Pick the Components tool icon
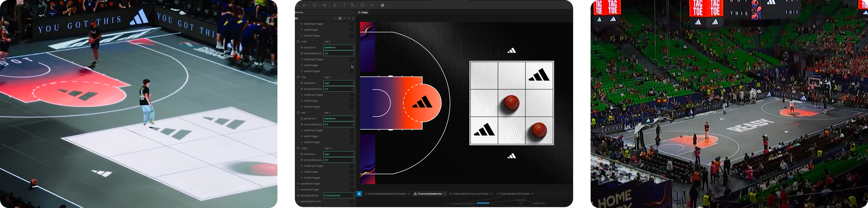 [x=325, y=5]
